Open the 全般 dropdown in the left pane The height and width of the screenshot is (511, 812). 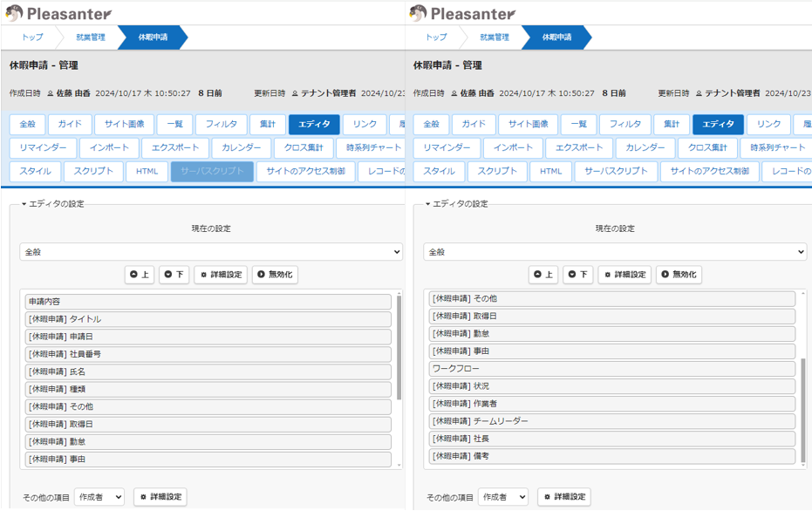click(x=211, y=252)
